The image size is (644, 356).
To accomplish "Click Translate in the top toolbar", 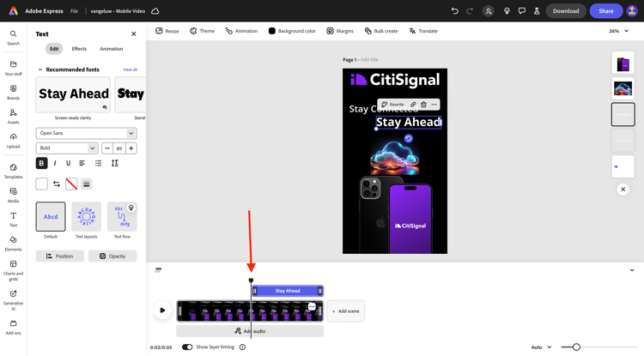I will click(423, 31).
